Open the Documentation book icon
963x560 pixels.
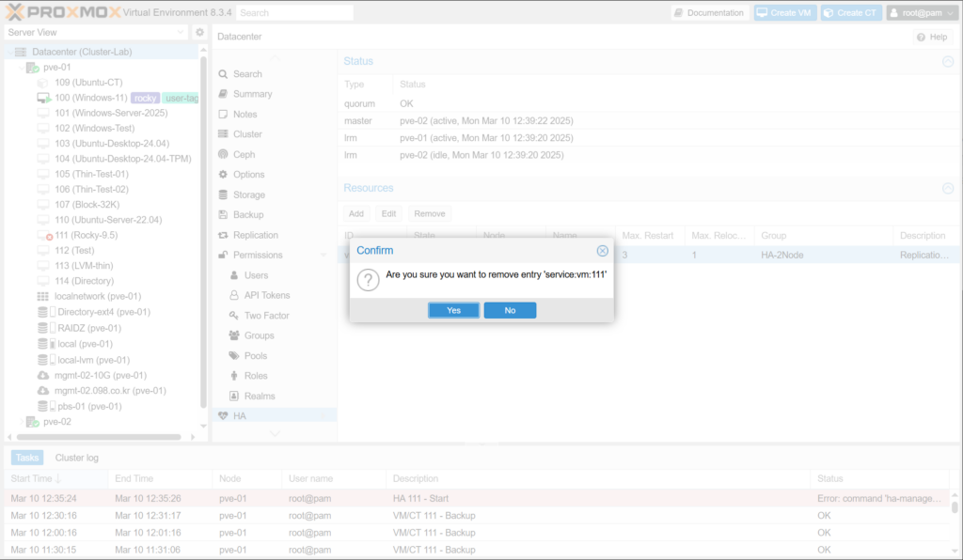[679, 13]
